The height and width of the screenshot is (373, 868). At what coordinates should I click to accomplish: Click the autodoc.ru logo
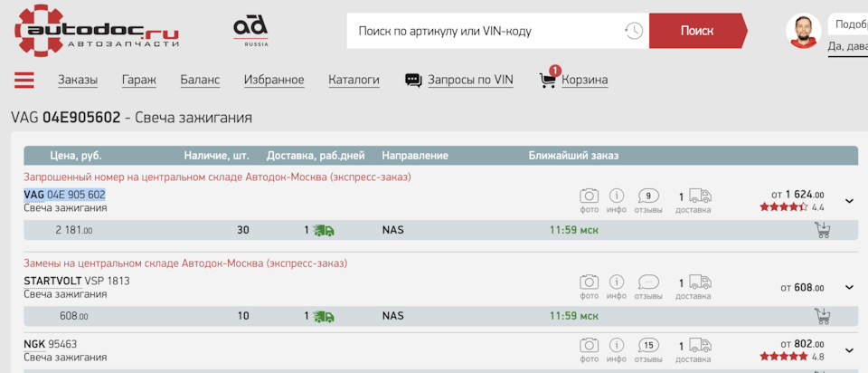(x=97, y=31)
